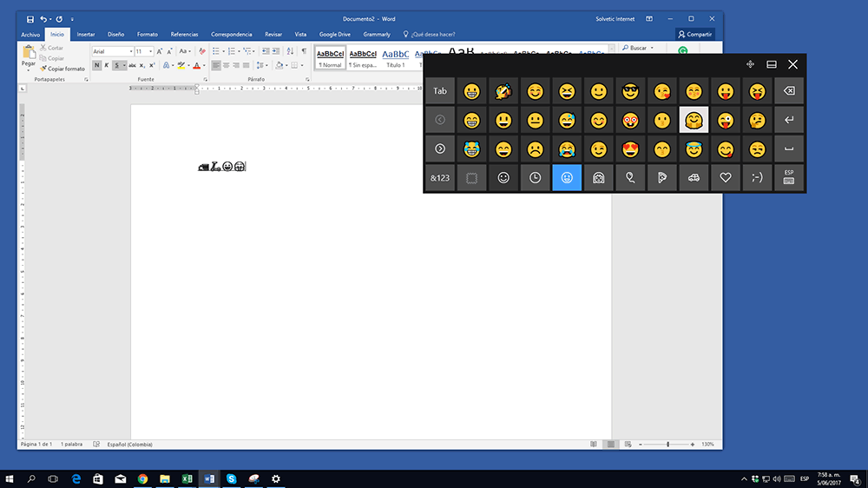The image size is (868, 488).
Task: Toggle subscript formatting
Action: coord(141,65)
